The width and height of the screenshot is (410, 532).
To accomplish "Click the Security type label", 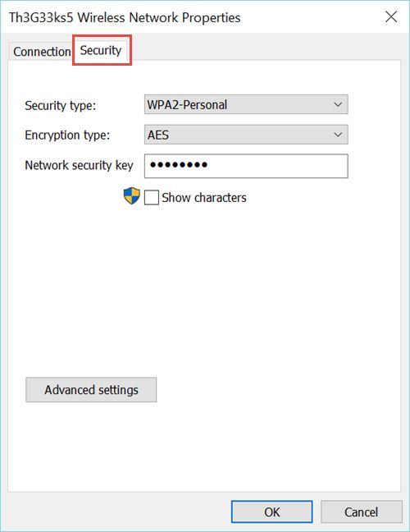I will point(61,106).
